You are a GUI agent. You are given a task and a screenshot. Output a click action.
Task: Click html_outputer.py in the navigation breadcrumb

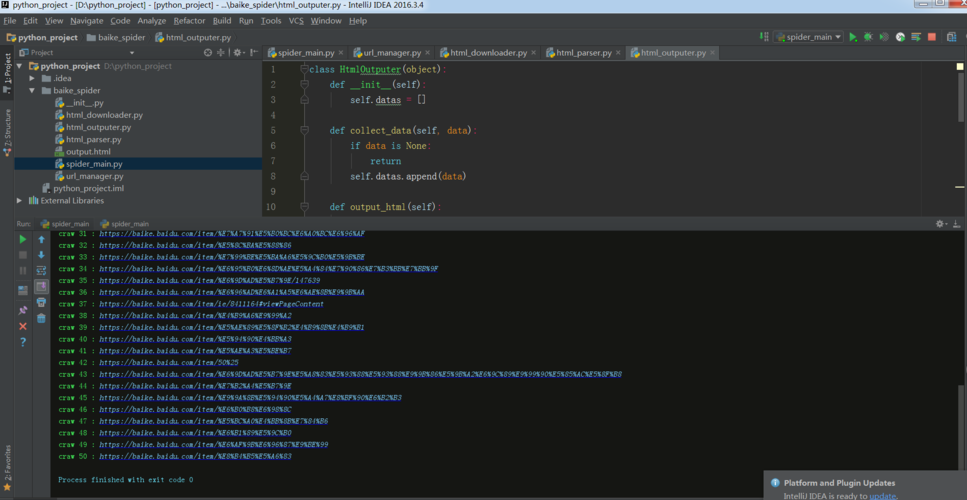click(192, 37)
